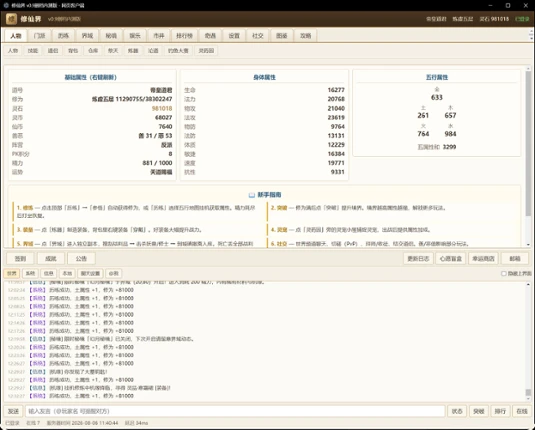
Task: Click the chat log vertical scrollbar
Action: [x=528, y=341]
